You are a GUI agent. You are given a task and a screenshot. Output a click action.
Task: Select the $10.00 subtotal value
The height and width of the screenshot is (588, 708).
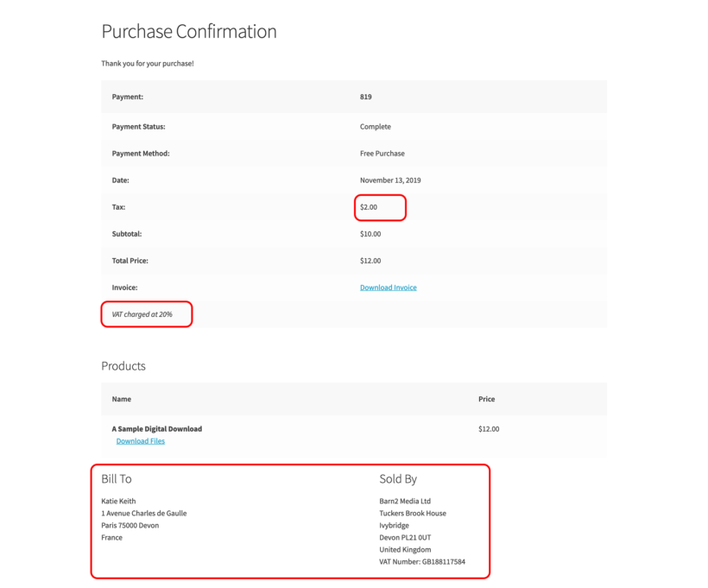coord(371,233)
